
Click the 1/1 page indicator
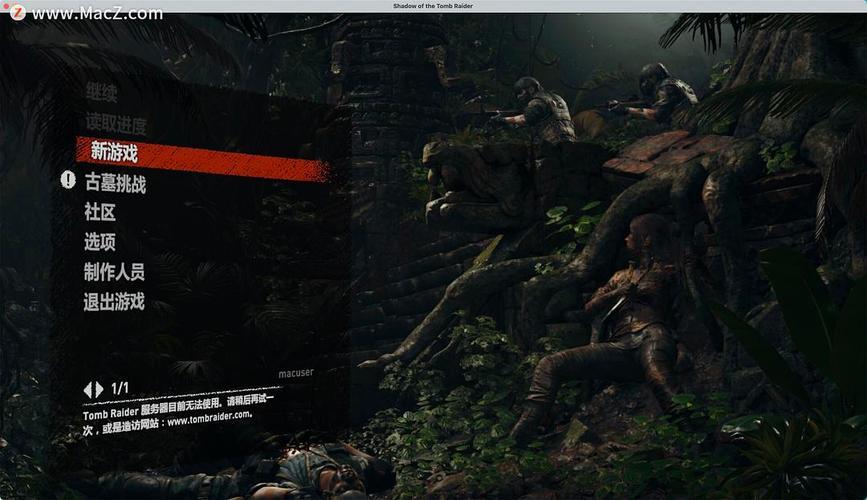pos(120,388)
